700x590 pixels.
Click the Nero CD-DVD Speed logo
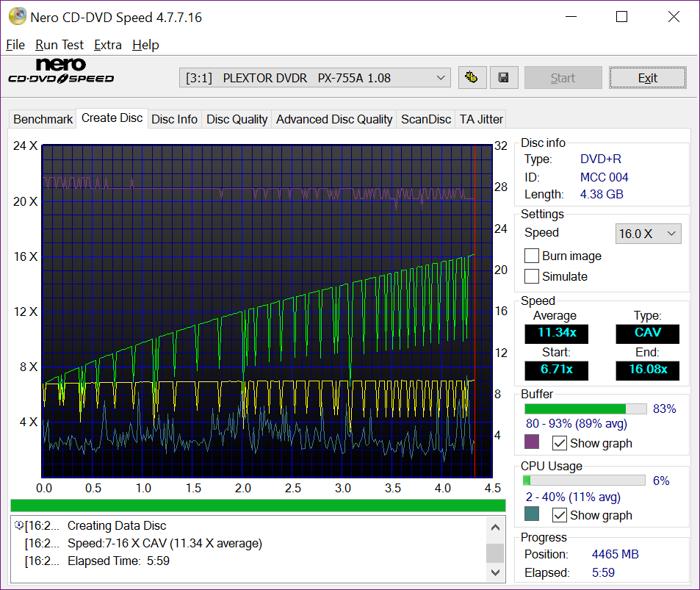60,71
